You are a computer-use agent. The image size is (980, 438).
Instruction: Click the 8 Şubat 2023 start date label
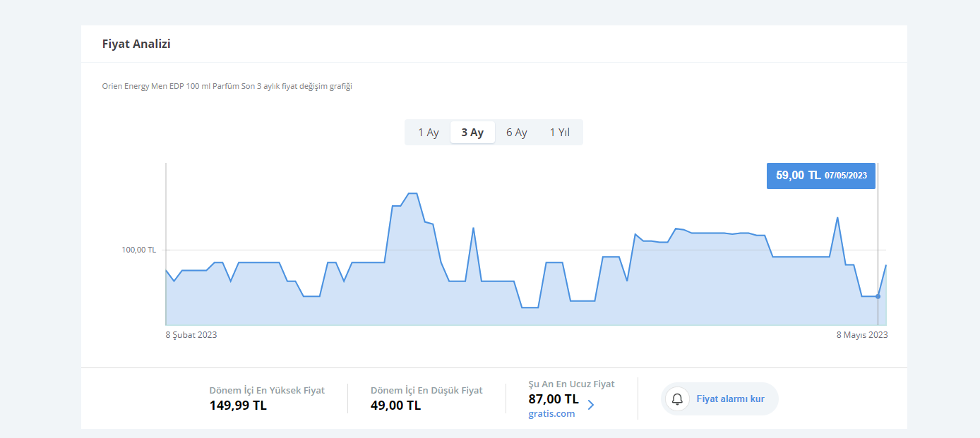[x=191, y=335]
